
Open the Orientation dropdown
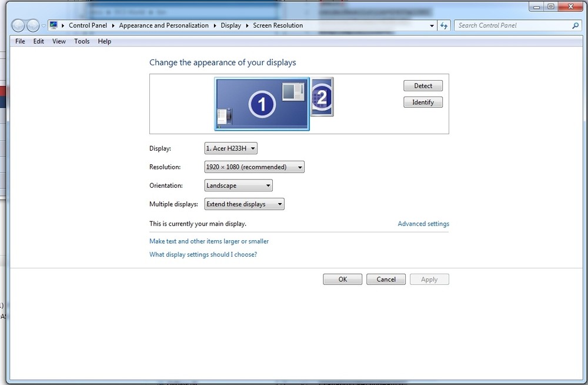pos(239,185)
